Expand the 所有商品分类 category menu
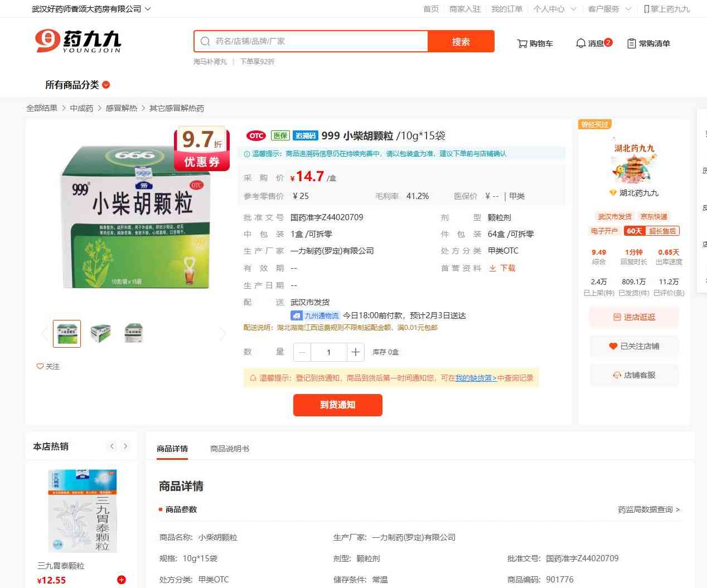The width and height of the screenshot is (707, 588). (x=78, y=85)
